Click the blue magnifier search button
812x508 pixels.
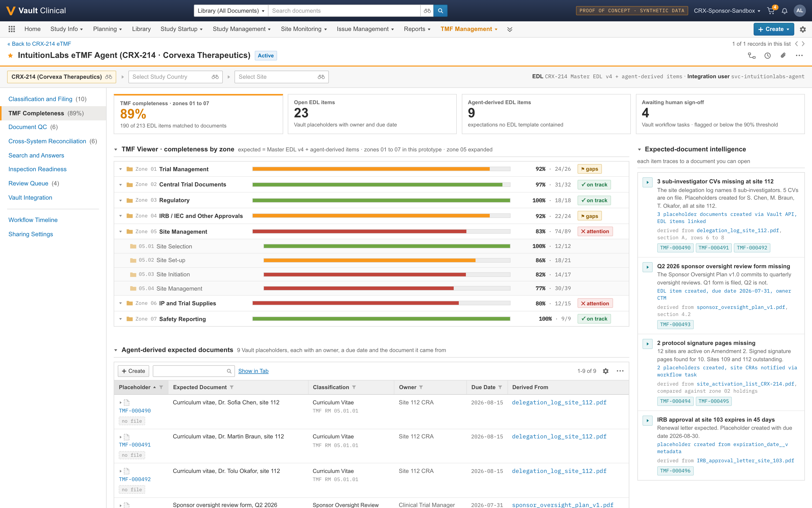(441, 11)
